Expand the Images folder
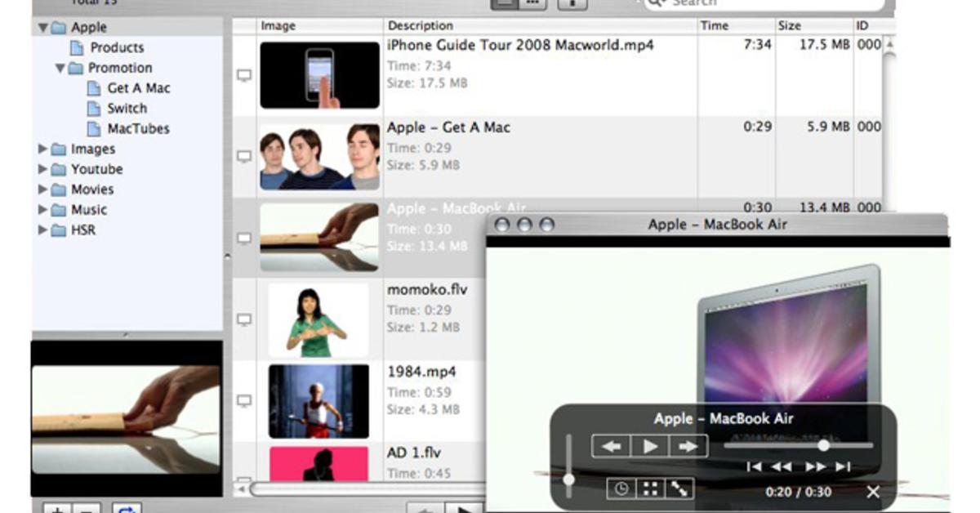980x513 pixels. (43, 149)
